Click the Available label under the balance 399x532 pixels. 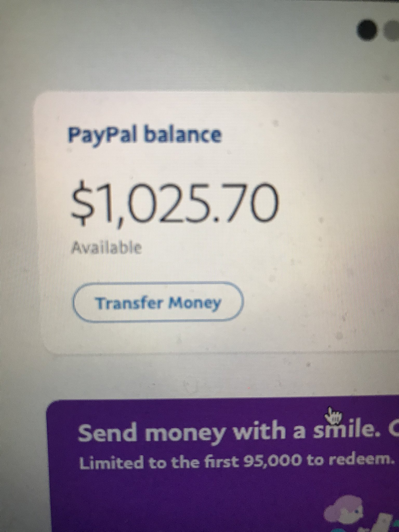pyautogui.click(x=107, y=248)
